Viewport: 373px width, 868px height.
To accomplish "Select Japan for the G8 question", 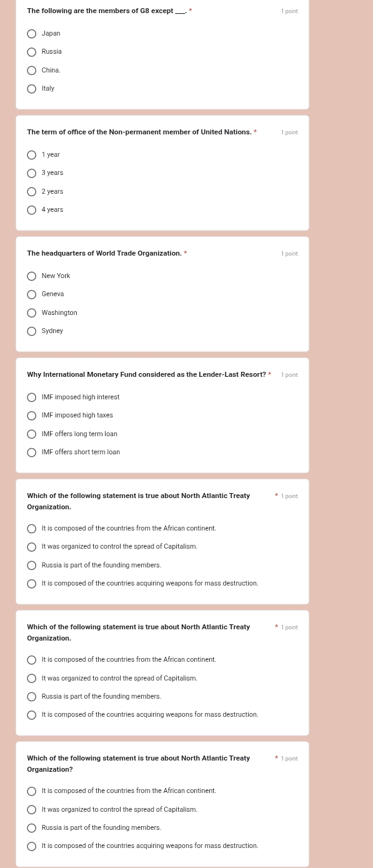I will [32, 34].
